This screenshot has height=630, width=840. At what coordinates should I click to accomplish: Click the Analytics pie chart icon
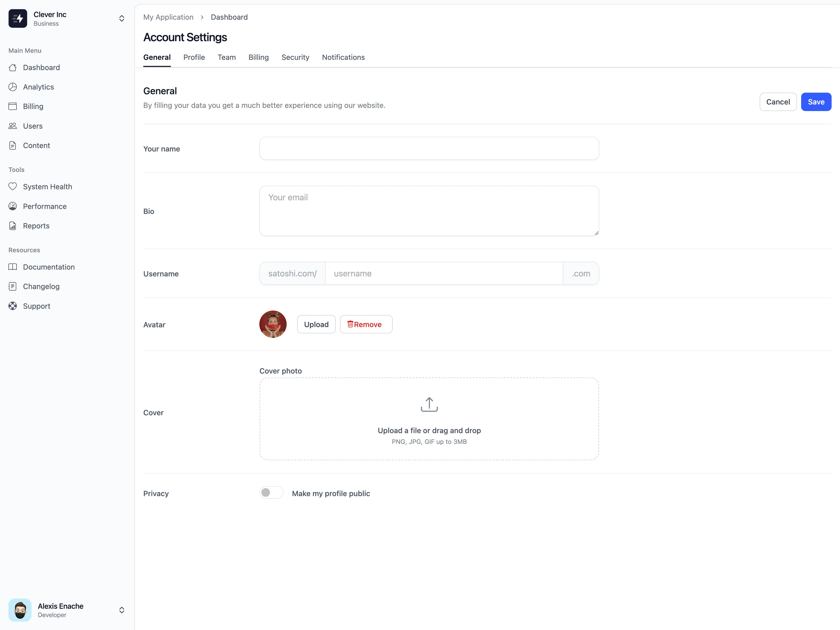coord(13,87)
